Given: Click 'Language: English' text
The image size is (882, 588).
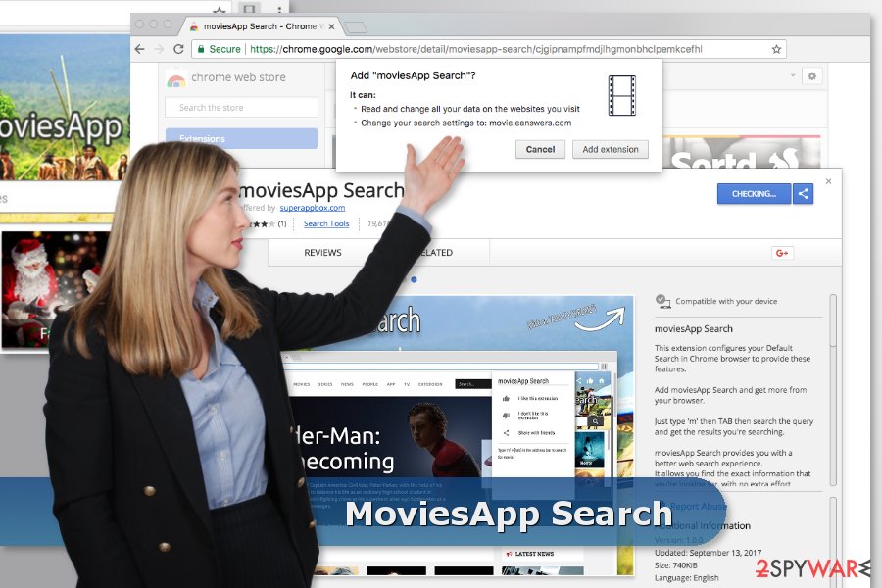Looking at the screenshot, I should click(686, 578).
